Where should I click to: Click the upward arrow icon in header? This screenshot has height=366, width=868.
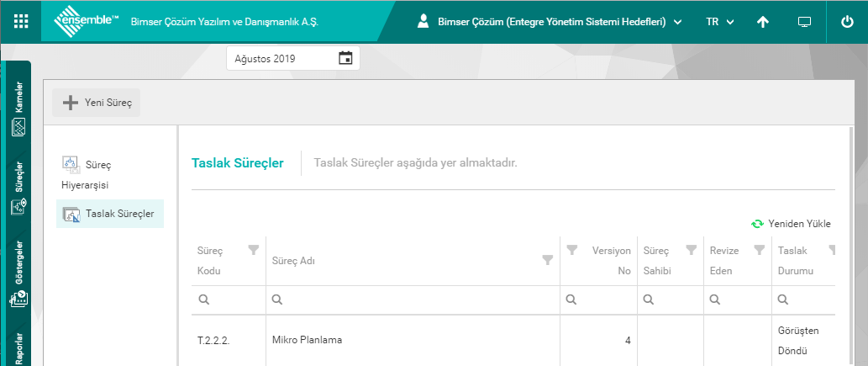[763, 22]
